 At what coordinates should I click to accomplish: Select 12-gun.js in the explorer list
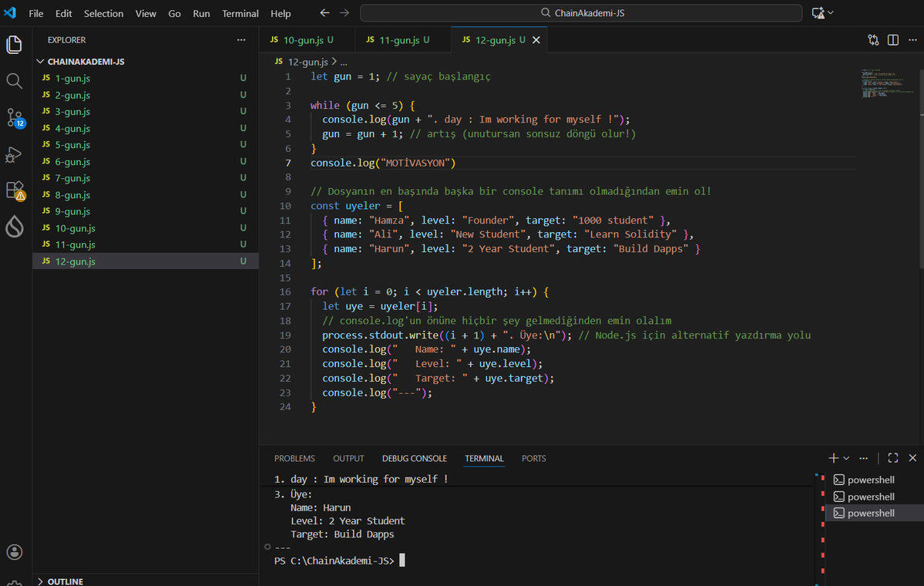click(x=146, y=261)
